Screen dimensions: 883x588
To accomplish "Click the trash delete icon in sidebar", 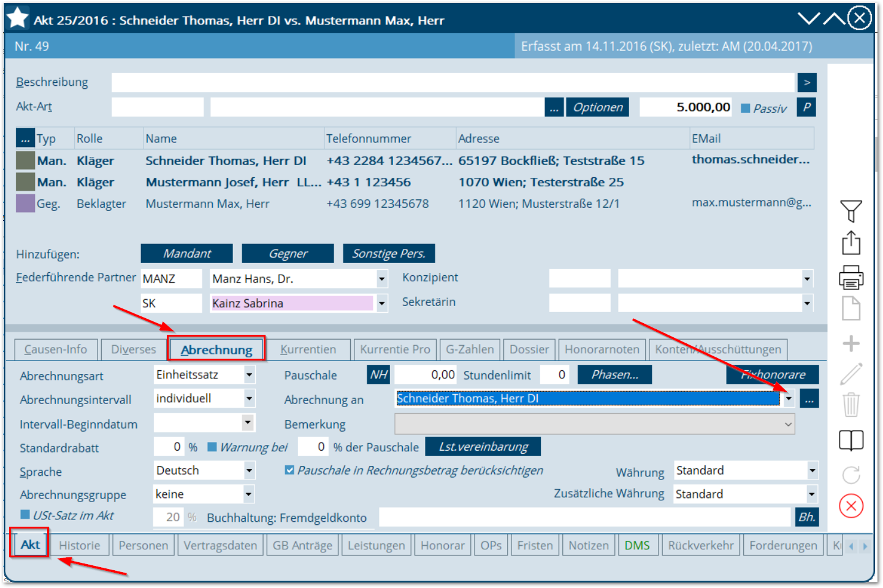I will coord(851,405).
